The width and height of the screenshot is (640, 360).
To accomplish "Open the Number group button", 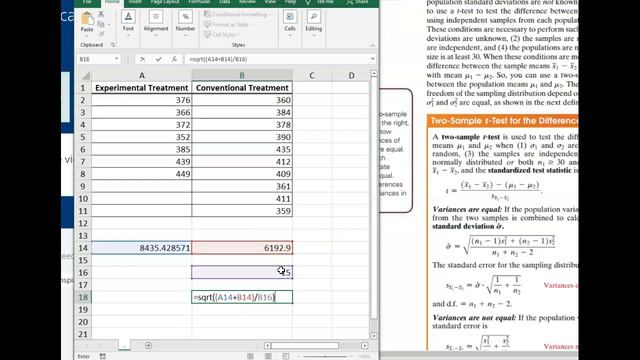I will click(185, 23).
